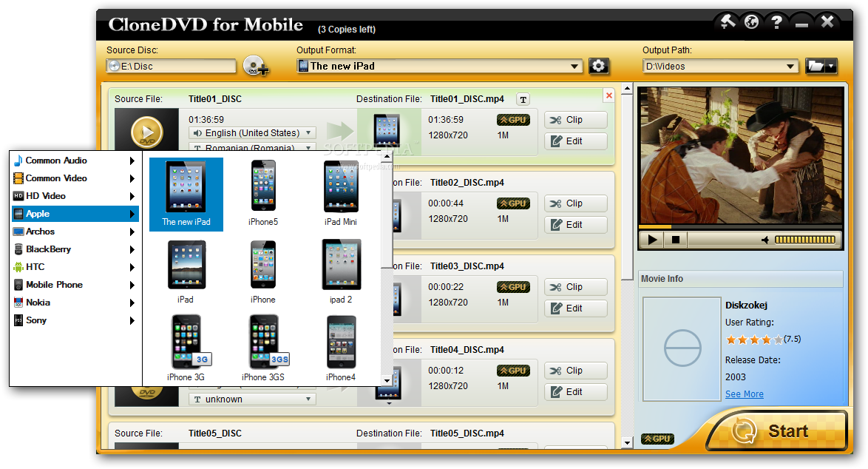Open Apple format category
Image resolution: width=868 pixels, height=469 pixels.
(75, 214)
